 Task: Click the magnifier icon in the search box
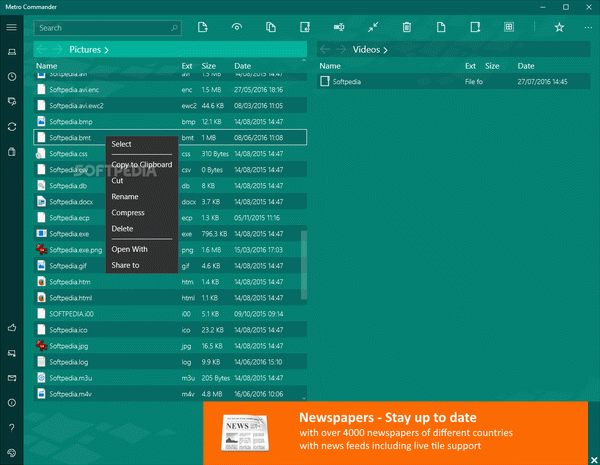point(174,28)
